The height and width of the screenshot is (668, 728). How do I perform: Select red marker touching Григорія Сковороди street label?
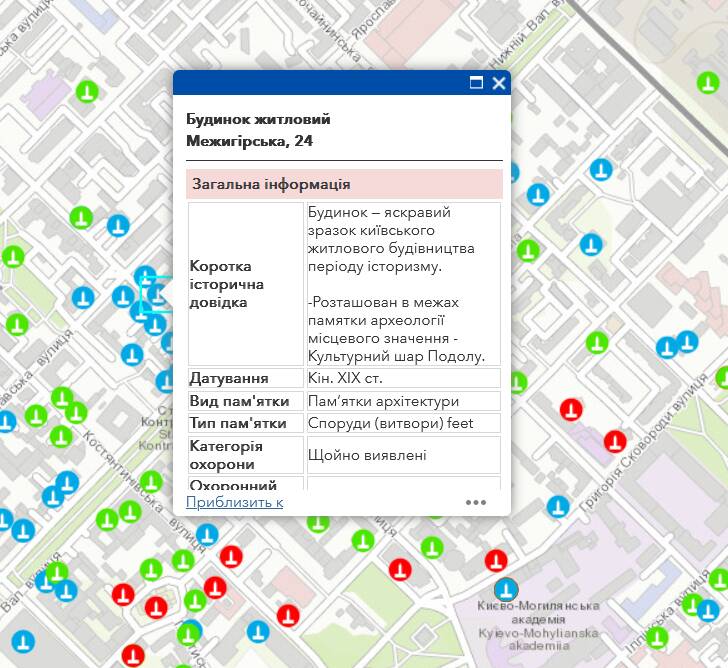click(x=615, y=440)
